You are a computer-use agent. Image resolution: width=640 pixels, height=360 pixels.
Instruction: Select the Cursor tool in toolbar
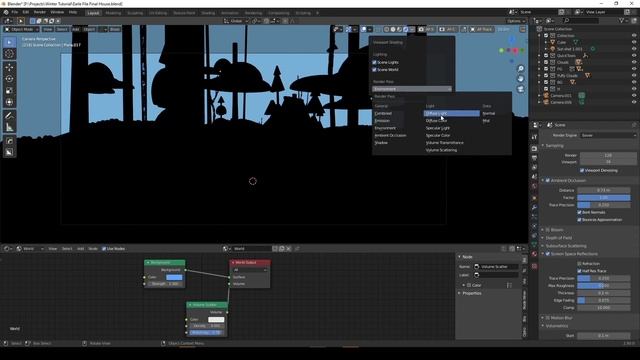click(9, 54)
